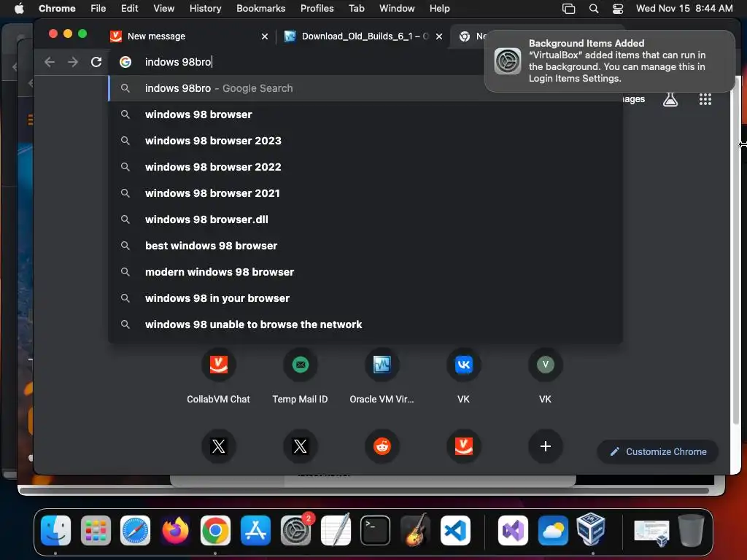
Task: Open the Weather app in the Dock
Action: coord(553,530)
